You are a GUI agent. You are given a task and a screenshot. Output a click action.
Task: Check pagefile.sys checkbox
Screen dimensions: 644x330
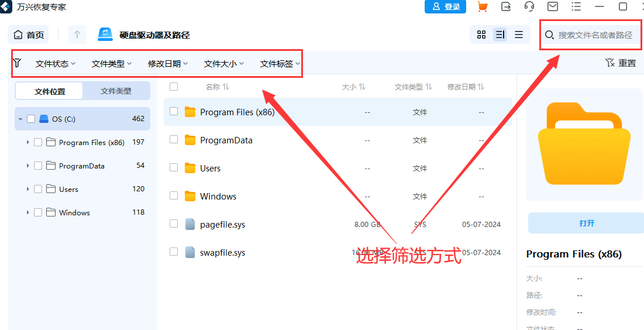[174, 223]
